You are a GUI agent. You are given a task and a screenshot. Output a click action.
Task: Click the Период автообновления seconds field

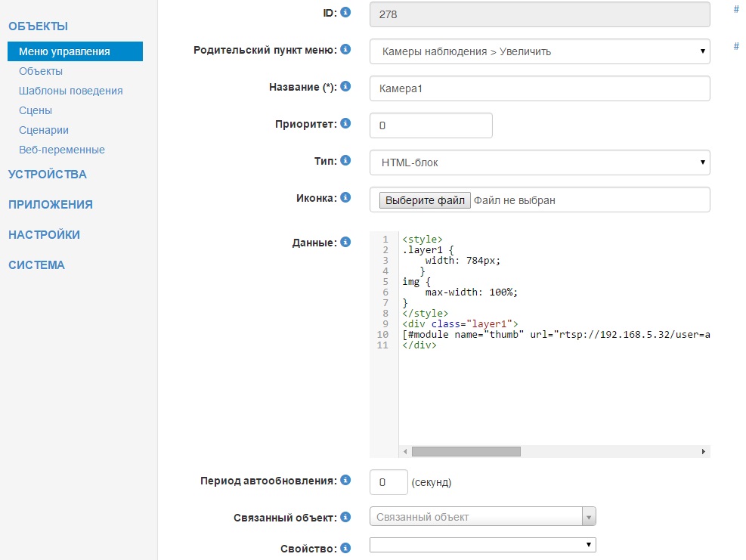point(388,481)
